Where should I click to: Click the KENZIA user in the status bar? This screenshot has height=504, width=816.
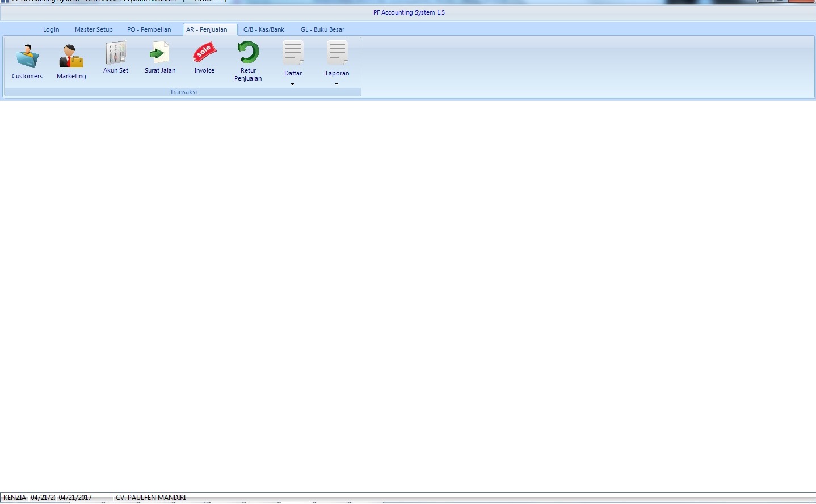(15, 498)
